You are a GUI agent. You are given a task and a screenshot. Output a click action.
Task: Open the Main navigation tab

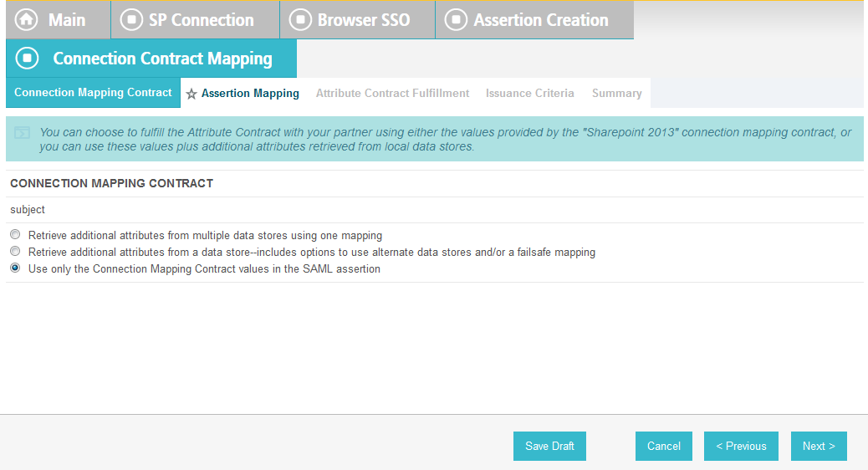tap(59, 20)
